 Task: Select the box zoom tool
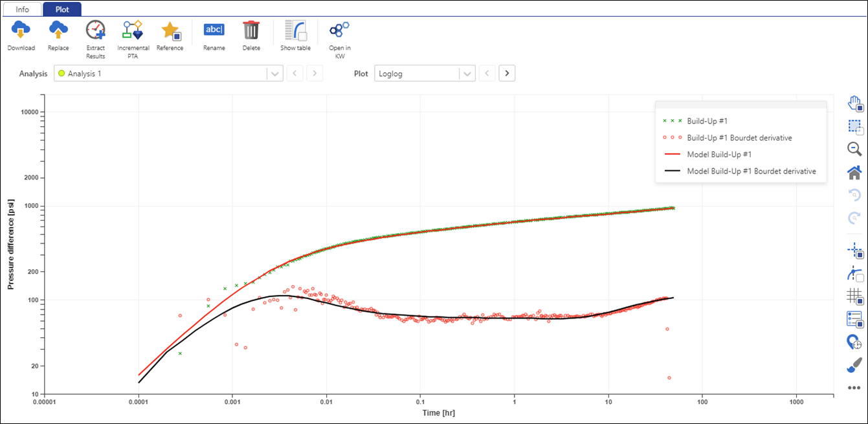[854, 126]
